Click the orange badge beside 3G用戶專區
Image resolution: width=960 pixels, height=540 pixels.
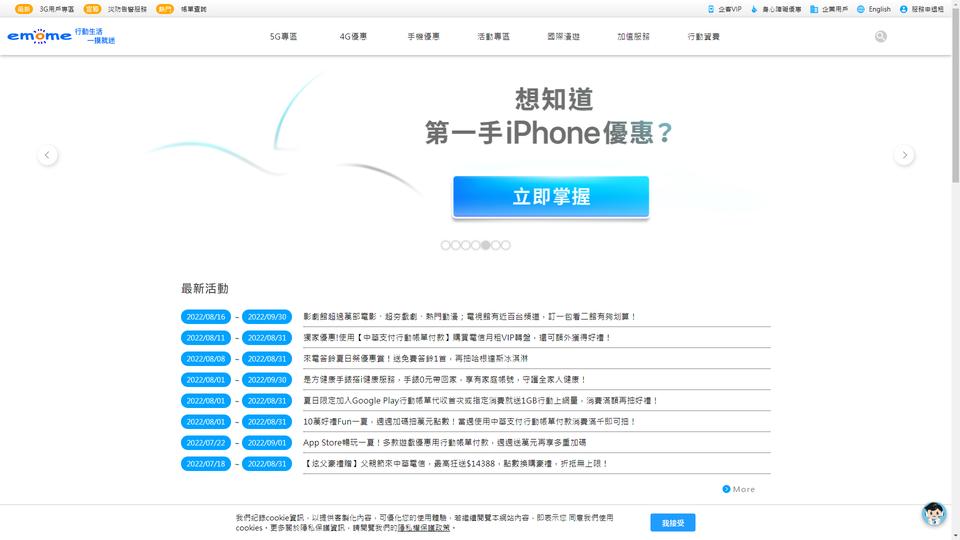pos(23,9)
